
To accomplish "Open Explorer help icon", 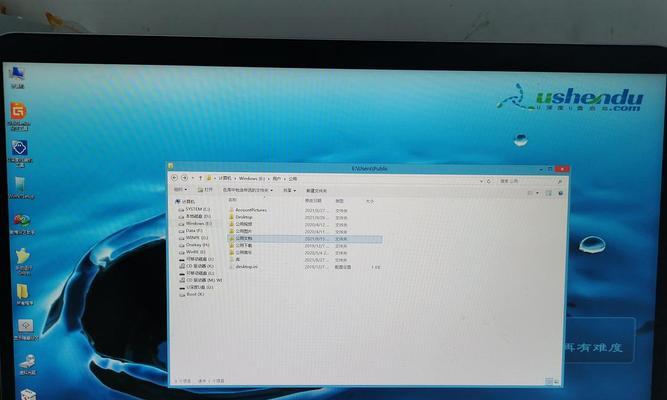I will (561, 193).
